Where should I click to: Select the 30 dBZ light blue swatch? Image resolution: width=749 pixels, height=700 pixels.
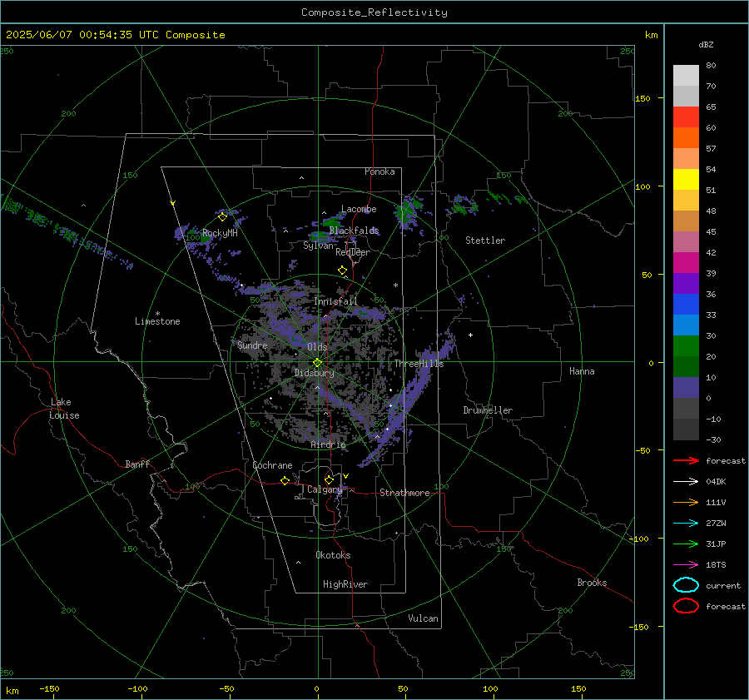686,325
